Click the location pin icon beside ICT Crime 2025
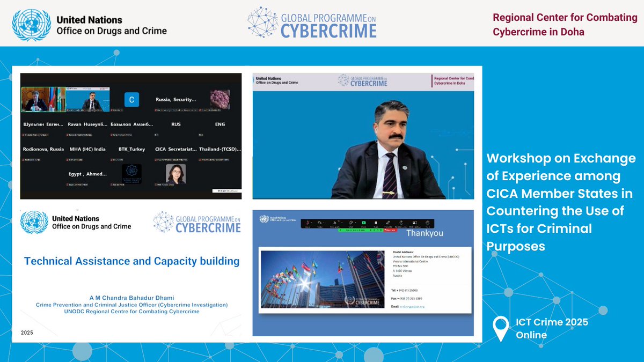The width and height of the screenshot is (644, 362). (501, 329)
